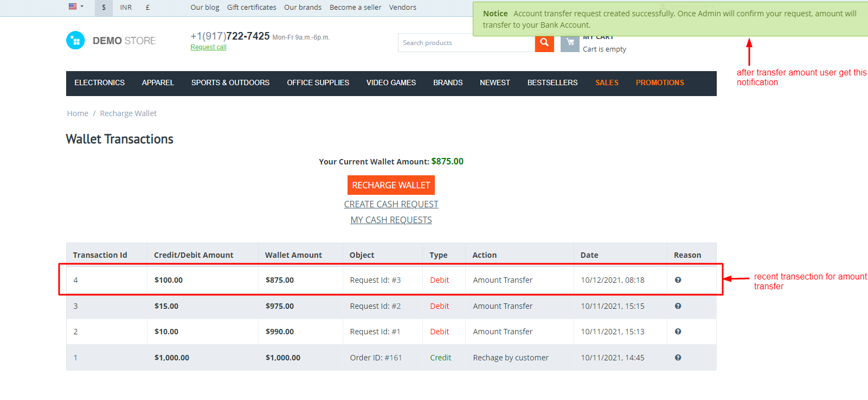Viewport: 868px width, 400px height.
Task: Show reason icon for transaction 2
Action: click(x=678, y=332)
